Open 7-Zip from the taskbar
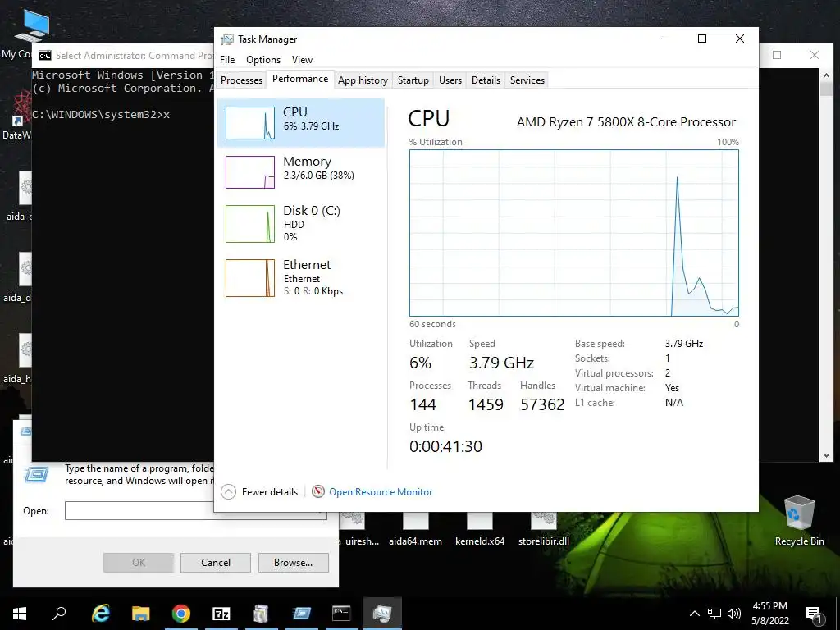Viewport: 840px width, 630px height. (x=221, y=614)
